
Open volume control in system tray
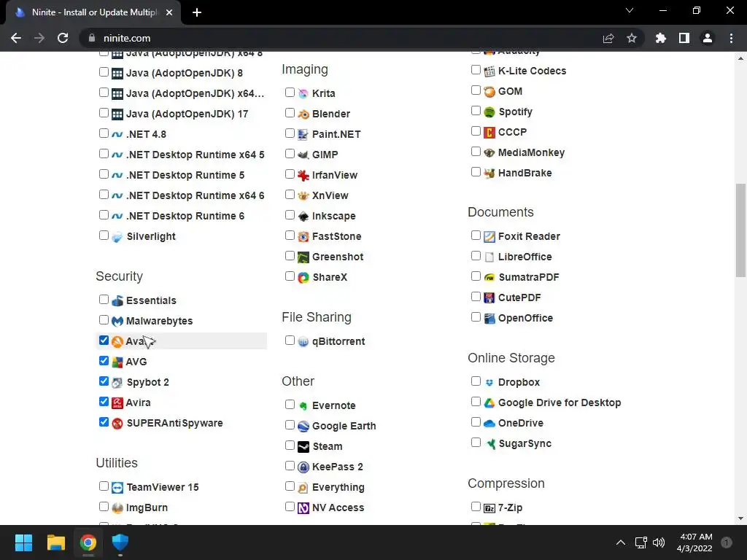[659, 542]
